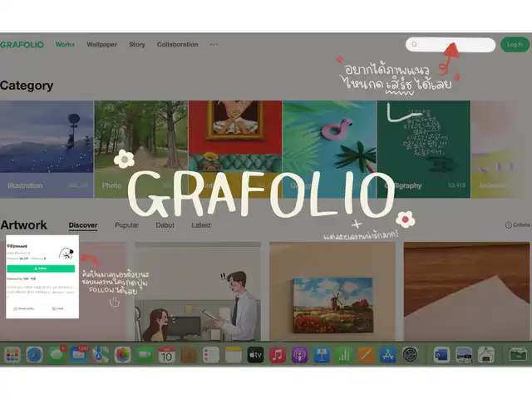Open the Illustration category tile
This screenshot has width=532, height=399.
[x=47, y=150]
